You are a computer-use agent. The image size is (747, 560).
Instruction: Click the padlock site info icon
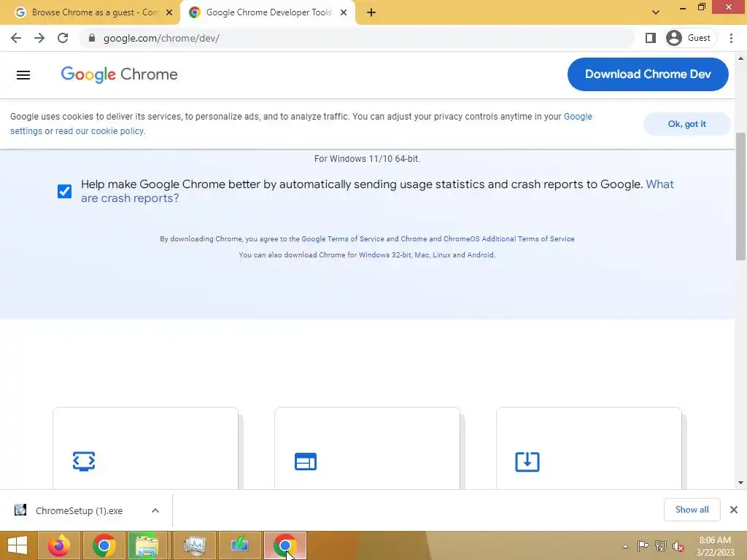click(x=92, y=38)
